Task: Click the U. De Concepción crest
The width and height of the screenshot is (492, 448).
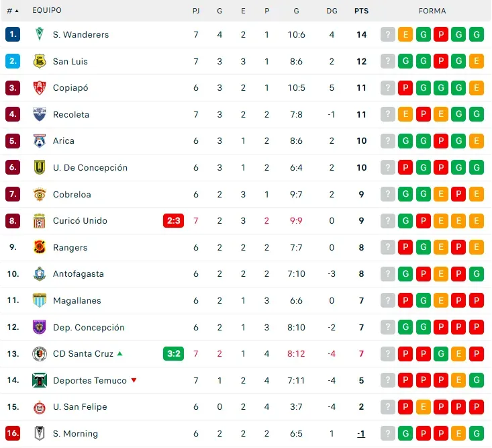Action: point(40,168)
